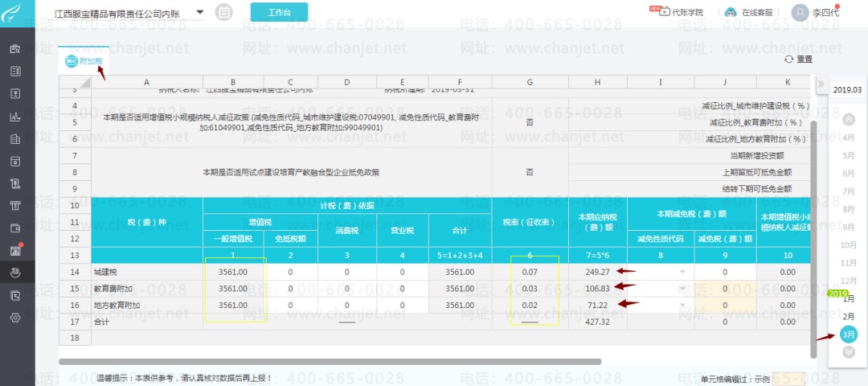Click the 代账学院 video icon
The image size is (868, 386).
[665, 12]
